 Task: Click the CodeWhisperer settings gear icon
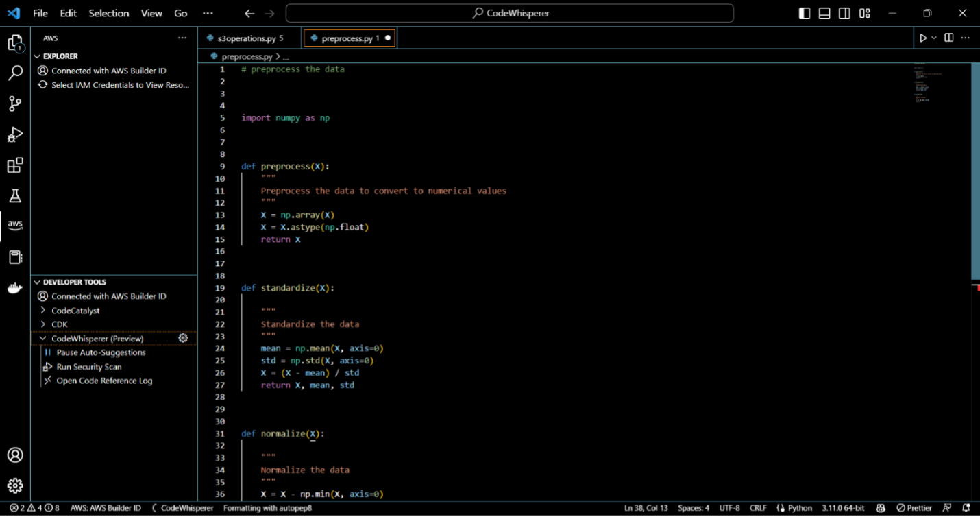pos(183,338)
